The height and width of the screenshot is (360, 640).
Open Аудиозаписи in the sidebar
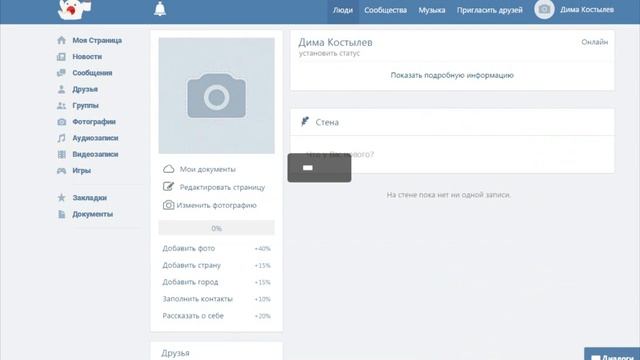pyautogui.click(x=95, y=138)
